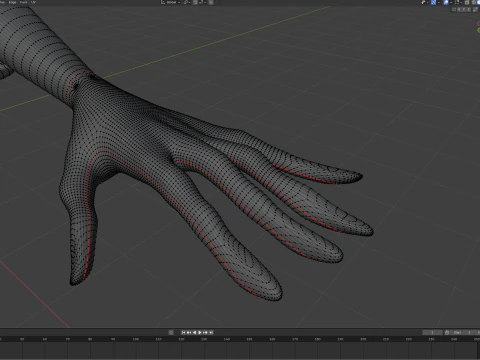Toggle the snapping magnet
This screenshot has width=480, height=360.
pos(195,2)
